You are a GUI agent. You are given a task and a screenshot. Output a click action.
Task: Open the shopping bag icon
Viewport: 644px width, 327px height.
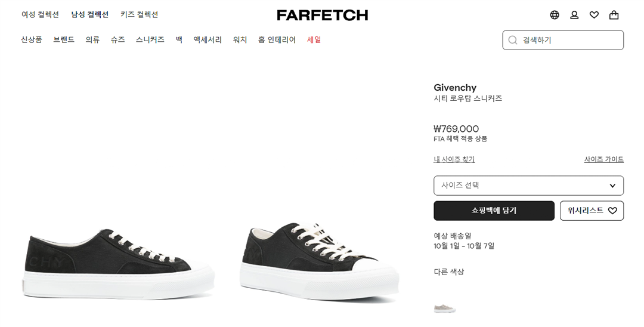(x=614, y=15)
